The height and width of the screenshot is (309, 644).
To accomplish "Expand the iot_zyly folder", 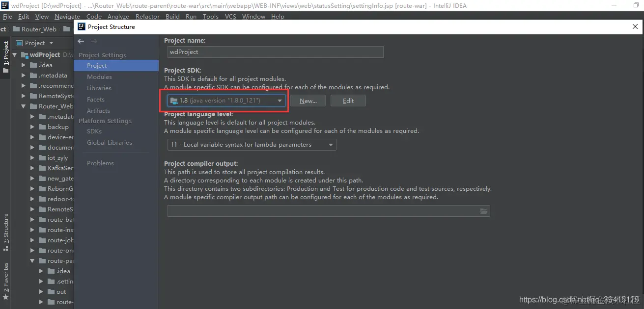I will pyautogui.click(x=32, y=158).
